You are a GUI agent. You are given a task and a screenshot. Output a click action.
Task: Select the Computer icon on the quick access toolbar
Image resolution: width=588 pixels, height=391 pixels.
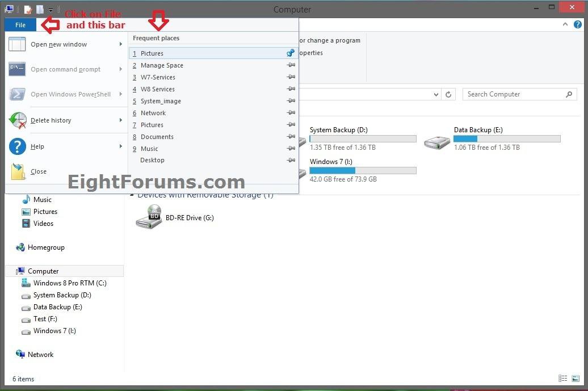[8, 9]
